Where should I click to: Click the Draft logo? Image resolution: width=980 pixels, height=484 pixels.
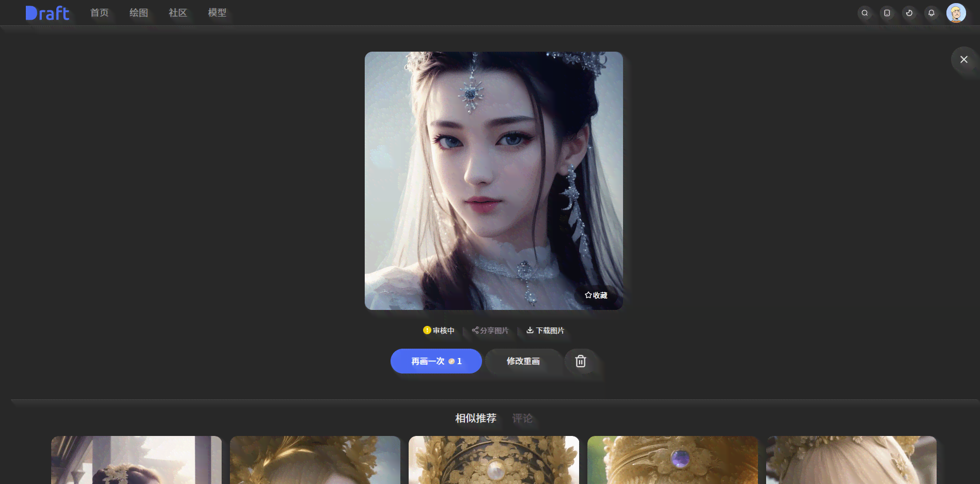pos(47,13)
